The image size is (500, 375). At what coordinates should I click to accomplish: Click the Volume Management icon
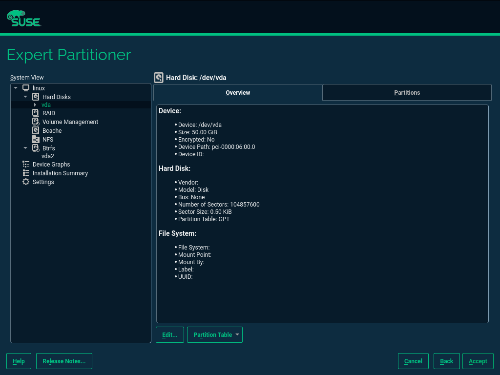(x=36, y=122)
